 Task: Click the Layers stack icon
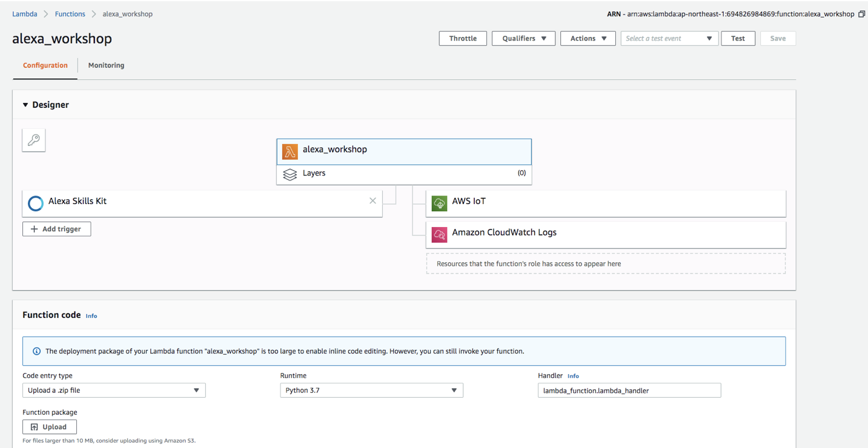coord(290,174)
